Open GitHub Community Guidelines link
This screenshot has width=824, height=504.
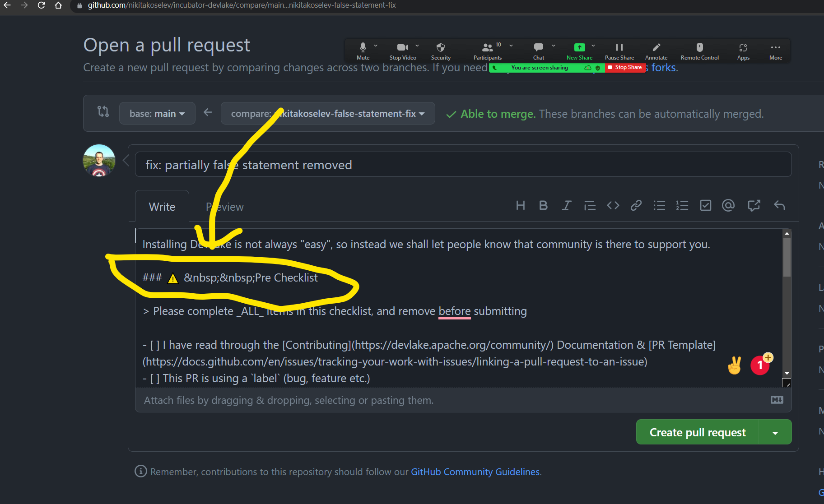(475, 472)
